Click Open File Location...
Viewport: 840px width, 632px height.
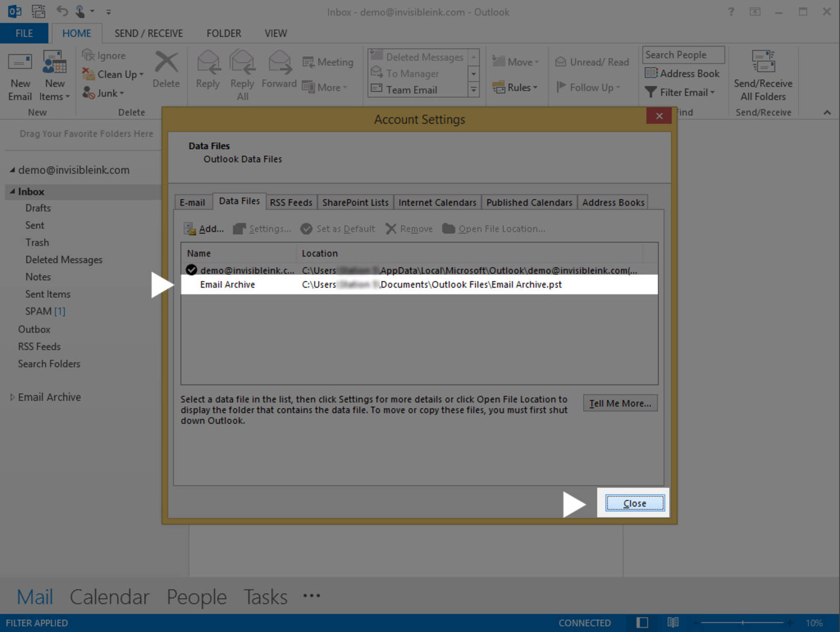(x=494, y=229)
